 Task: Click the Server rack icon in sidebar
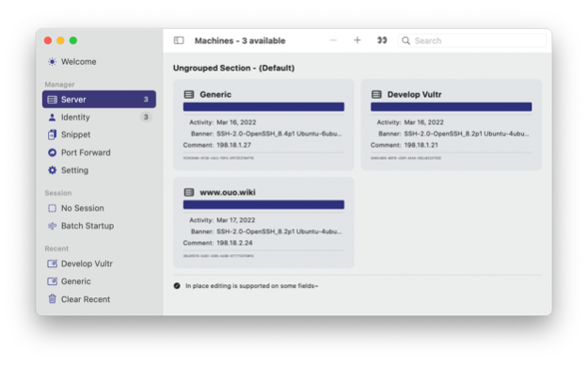52,100
